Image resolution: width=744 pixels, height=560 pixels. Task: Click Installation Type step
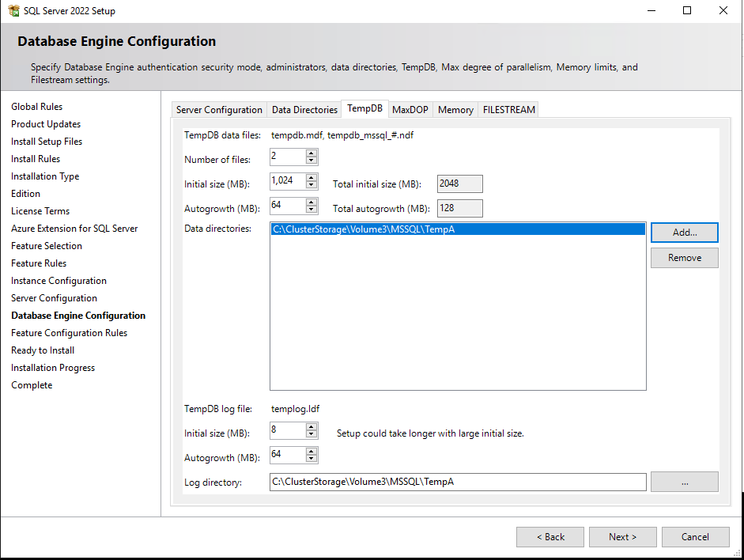click(x=45, y=176)
